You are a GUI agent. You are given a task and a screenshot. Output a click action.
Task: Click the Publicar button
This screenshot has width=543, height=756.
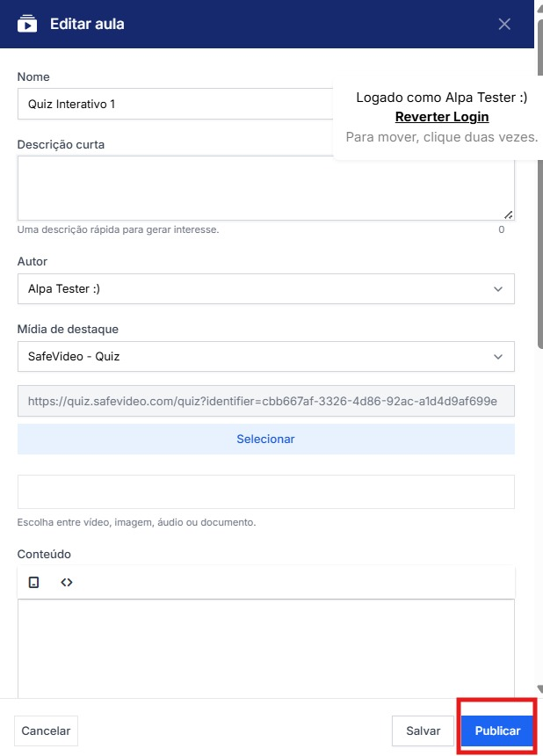497,731
